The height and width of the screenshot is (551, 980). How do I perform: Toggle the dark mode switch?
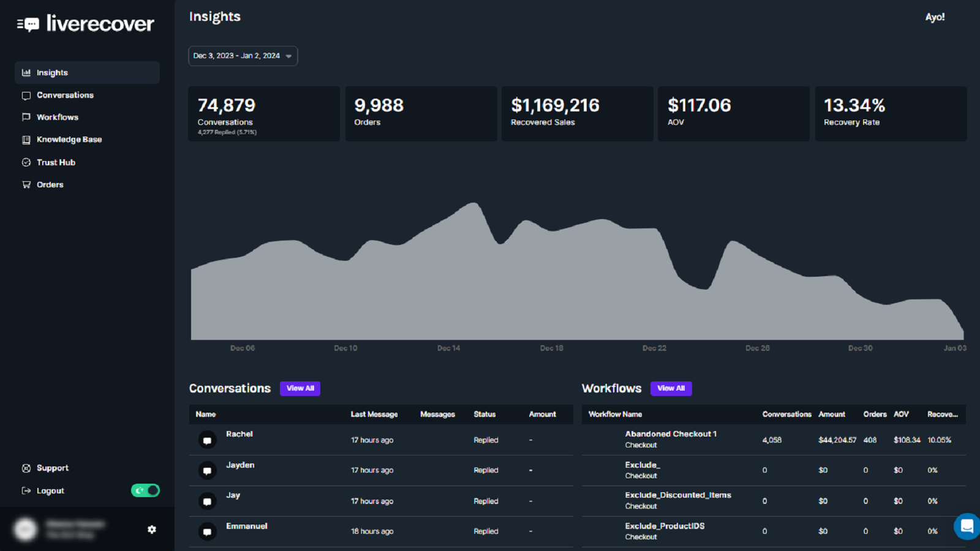145,490
